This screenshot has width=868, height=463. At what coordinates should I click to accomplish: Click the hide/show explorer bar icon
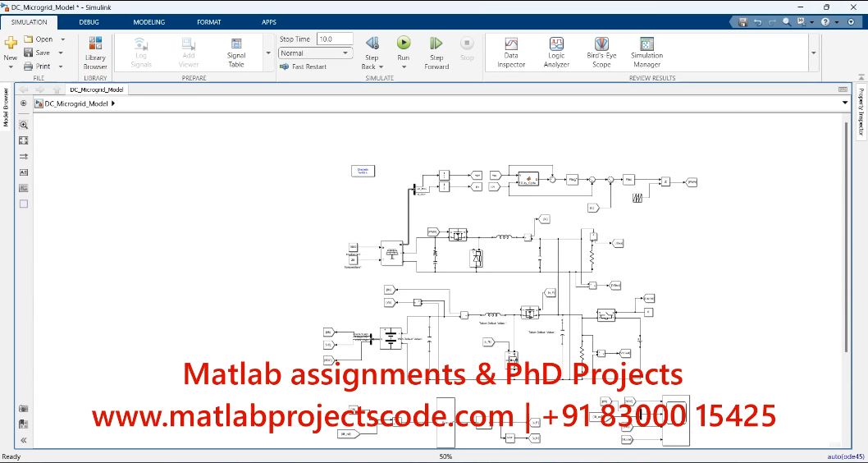pyautogui.click(x=23, y=103)
